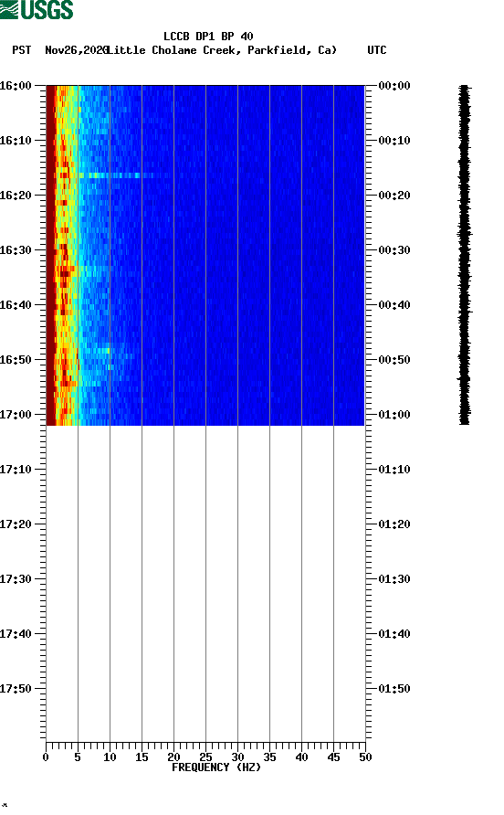Image resolution: width=504 pixels, height=815 pixels.
Task: Click the "45" frequency axis label
Action: (333, 757)
